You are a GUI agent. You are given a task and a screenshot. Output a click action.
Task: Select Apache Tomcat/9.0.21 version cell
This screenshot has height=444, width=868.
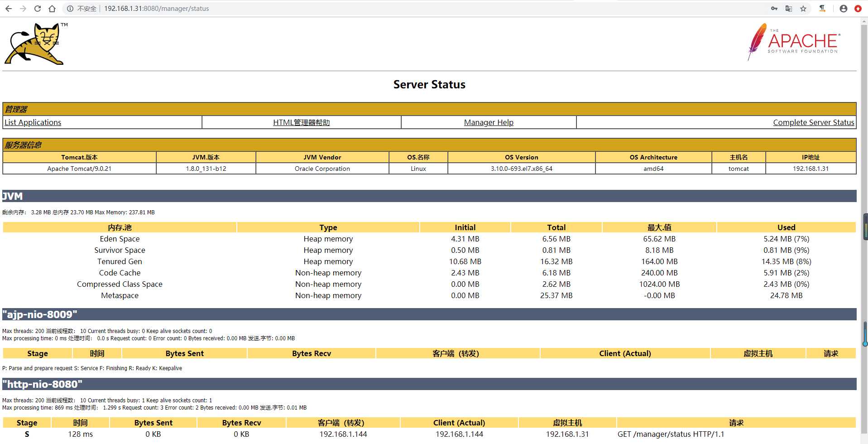coord(79,169)
